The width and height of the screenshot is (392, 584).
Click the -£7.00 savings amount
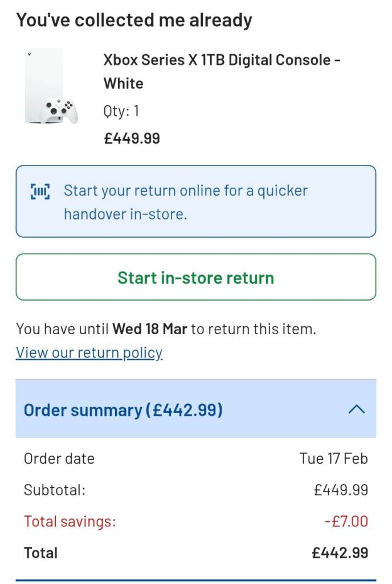346,521
